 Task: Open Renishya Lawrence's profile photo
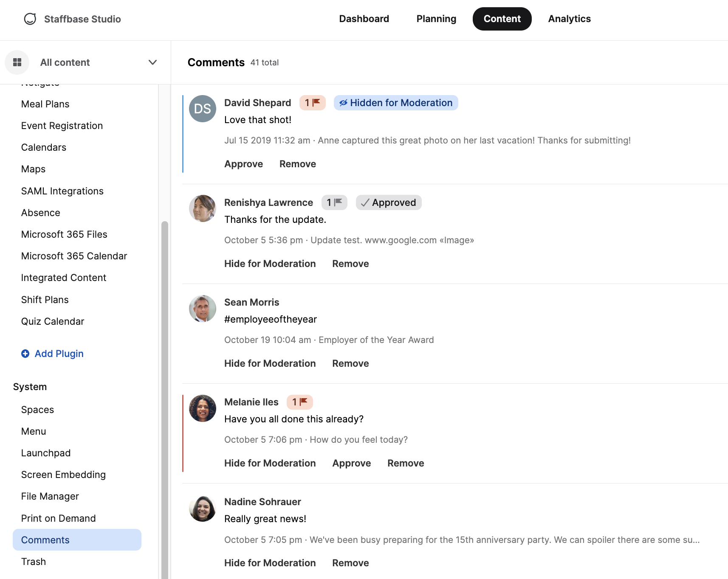[203, 208]
